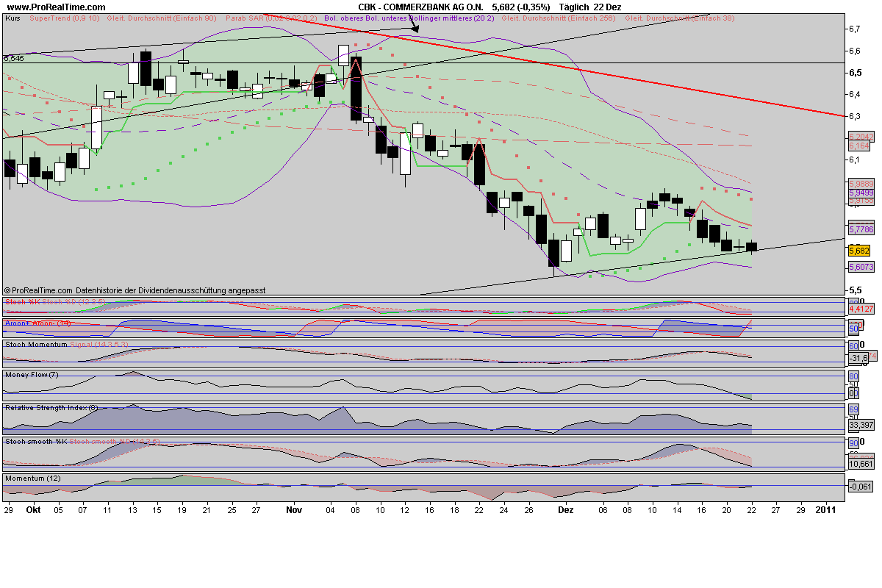Image resolution: width=882 pixels, height=588 pixels.
Task: Click the 6,2042 price axis tag
Action: coord(861,137)
